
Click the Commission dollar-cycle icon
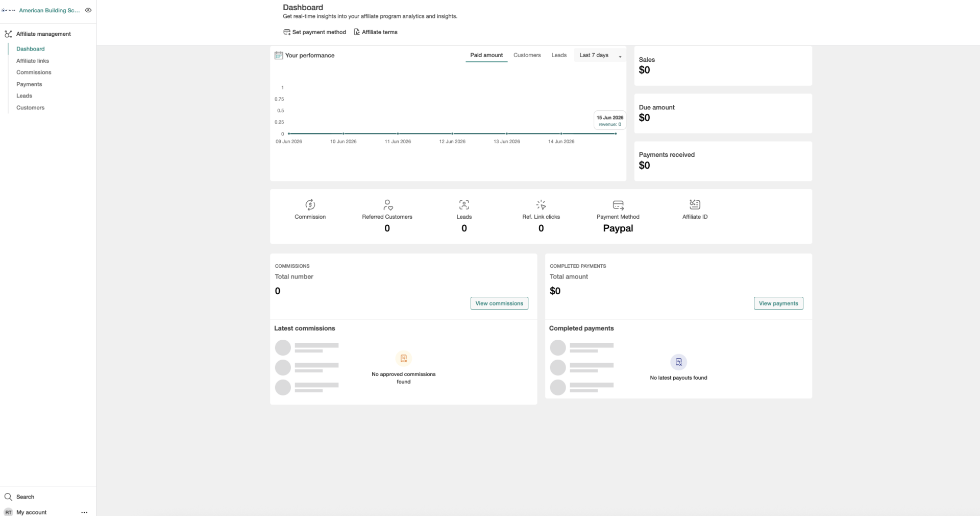(x=310, y=205)
